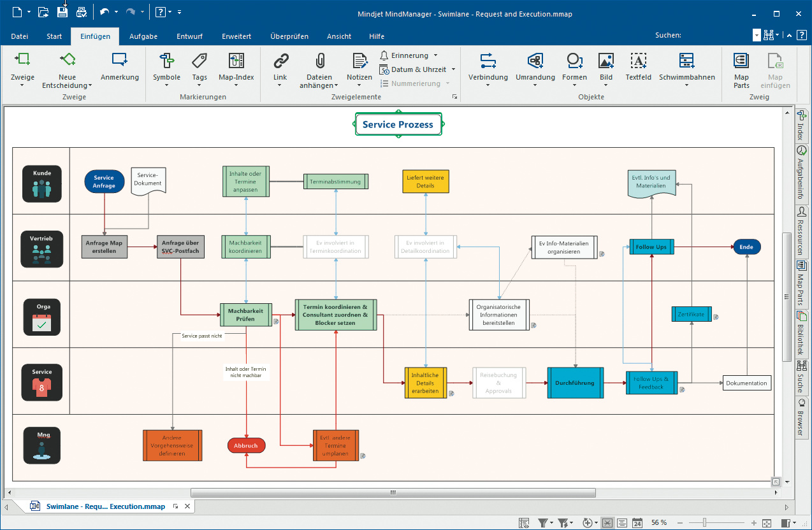Image resolution: width=812 pixels, height=530 pixels.
Task: Open the Ansicht ribbon tab
Action: click(x=338, y=36)
